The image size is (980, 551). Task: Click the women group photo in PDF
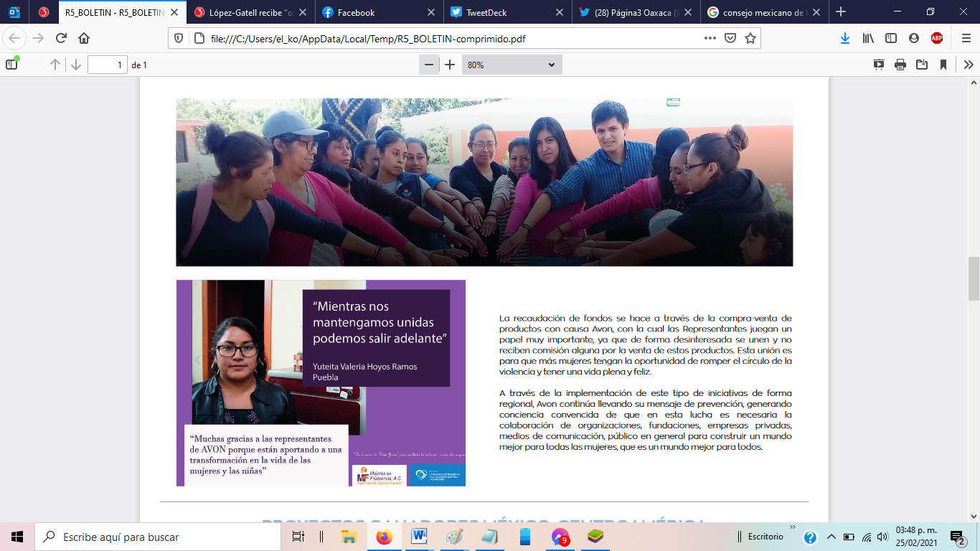[x=484, y=182]
